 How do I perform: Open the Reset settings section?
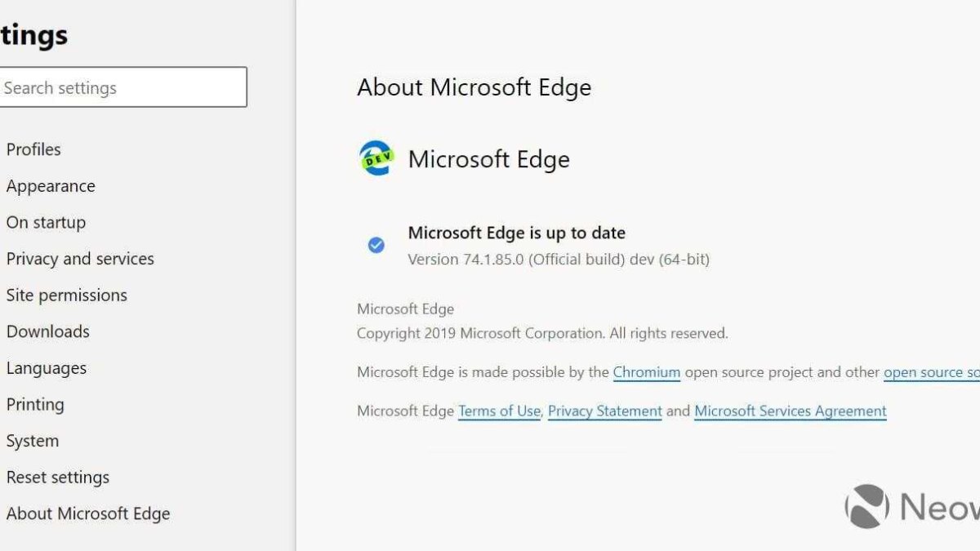[x=58, y=477]
